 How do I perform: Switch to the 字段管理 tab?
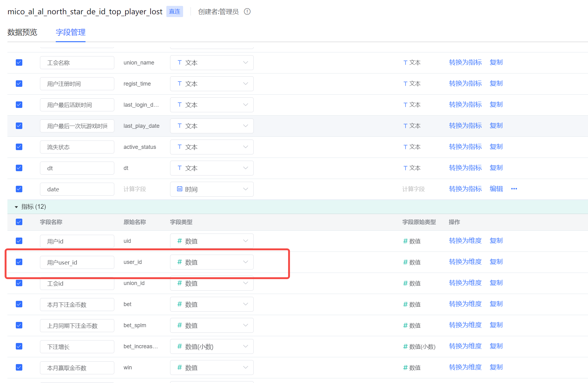[x=70, y=32]
